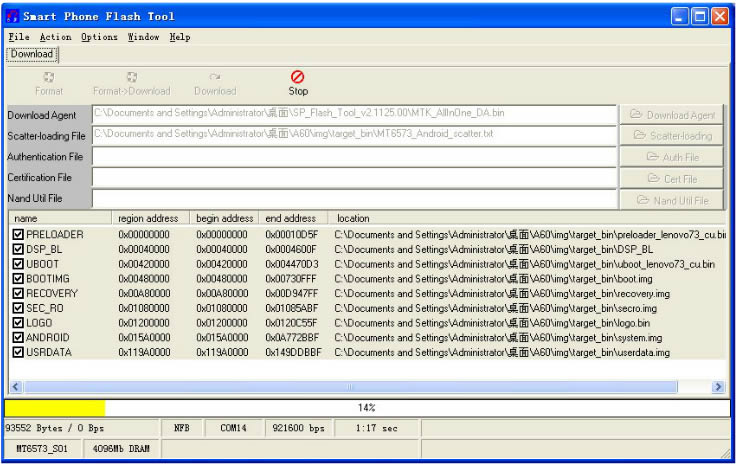Click the Format toolbar icon
The width and height of the screenshot is (736, 464).
point(49,77)
